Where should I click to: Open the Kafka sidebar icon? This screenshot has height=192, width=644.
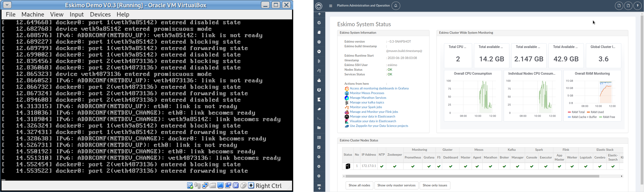[x=319, y=61]
